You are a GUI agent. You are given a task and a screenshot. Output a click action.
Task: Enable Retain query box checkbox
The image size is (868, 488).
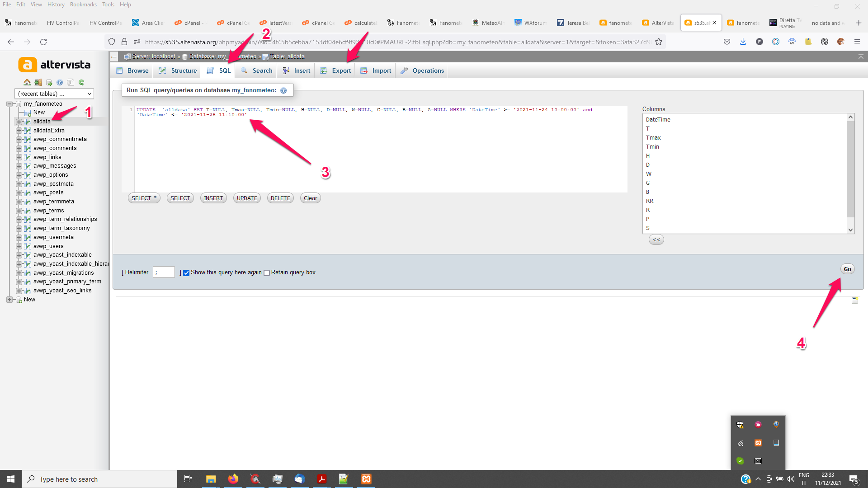pos(267,273)
